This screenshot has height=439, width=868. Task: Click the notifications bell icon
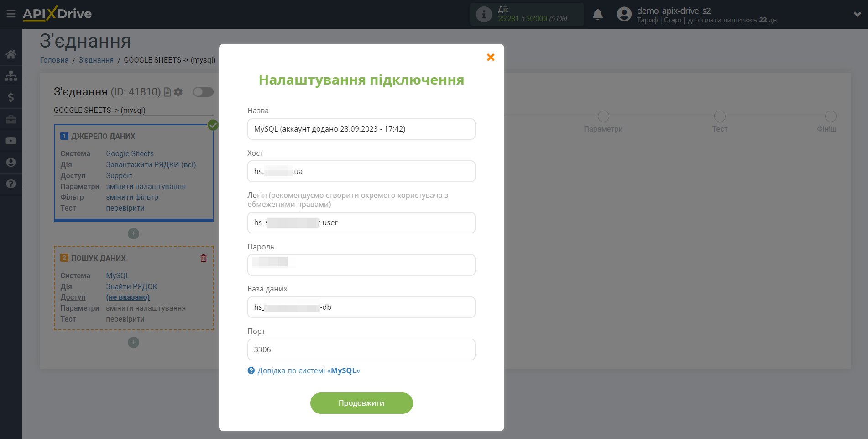tap(598, 15)
